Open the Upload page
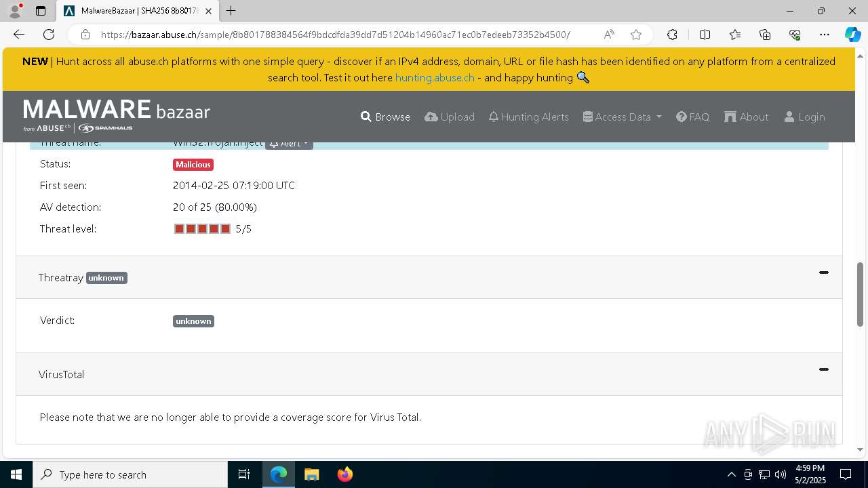The width and height of the screenshot is (868, 488). point(450,117)
